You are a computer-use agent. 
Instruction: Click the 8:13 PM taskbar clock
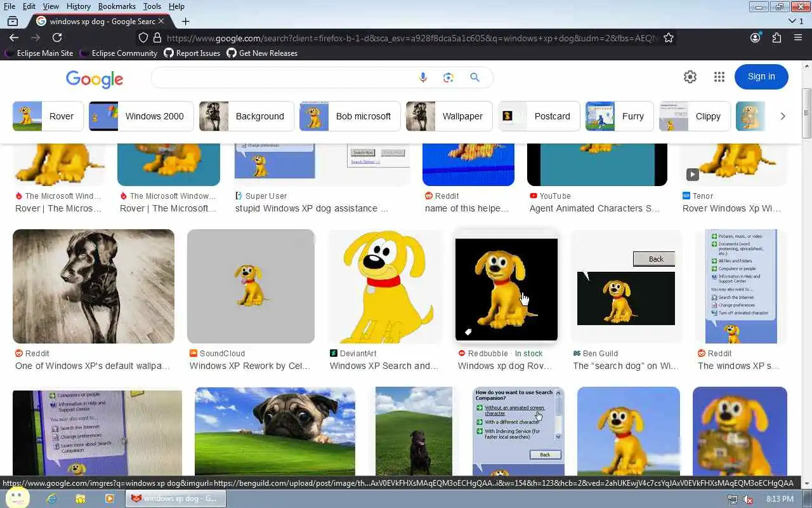pos(780,500)
